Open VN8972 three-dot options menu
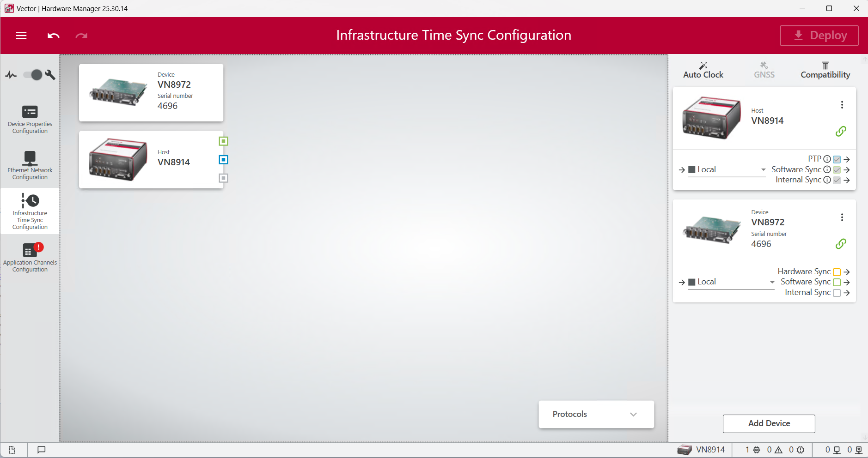 pyautogui.click(x=842, y=217)
